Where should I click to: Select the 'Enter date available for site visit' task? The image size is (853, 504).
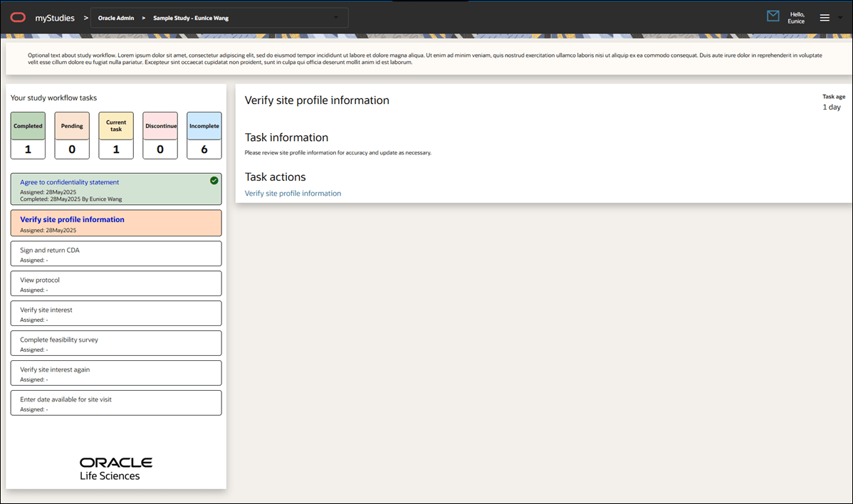(x=115, y=402)
